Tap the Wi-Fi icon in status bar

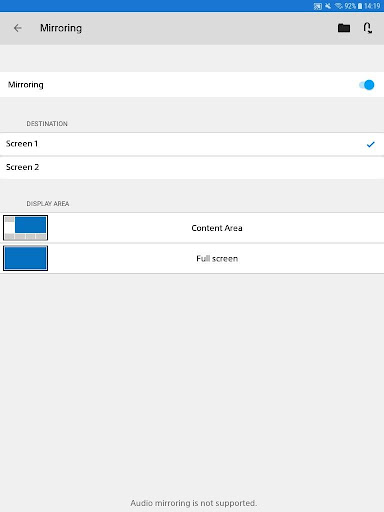click(x=339, y=6)
